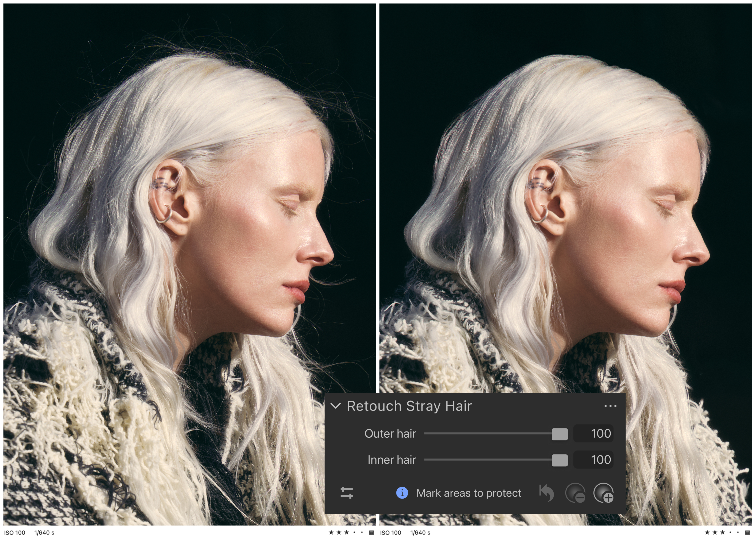Open the adjustment settings sliders icon
This screenshot has height=539, width=756.
(x=347, y=493)
